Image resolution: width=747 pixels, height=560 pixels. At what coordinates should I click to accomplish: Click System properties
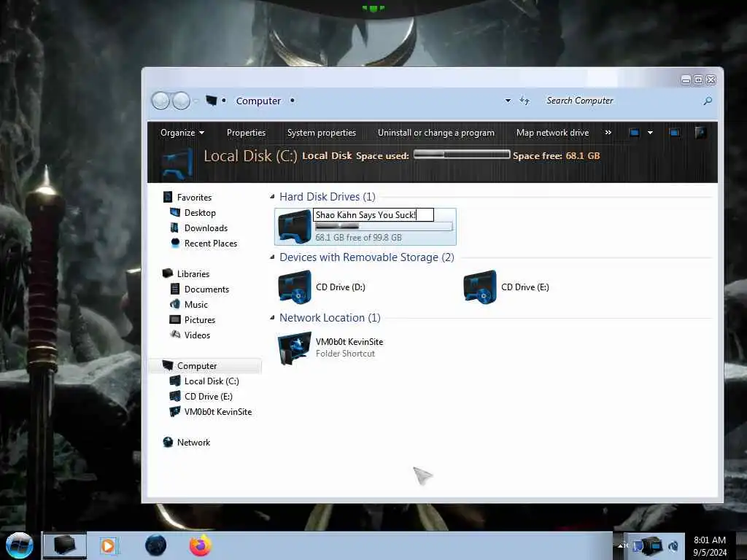[322, 133]
